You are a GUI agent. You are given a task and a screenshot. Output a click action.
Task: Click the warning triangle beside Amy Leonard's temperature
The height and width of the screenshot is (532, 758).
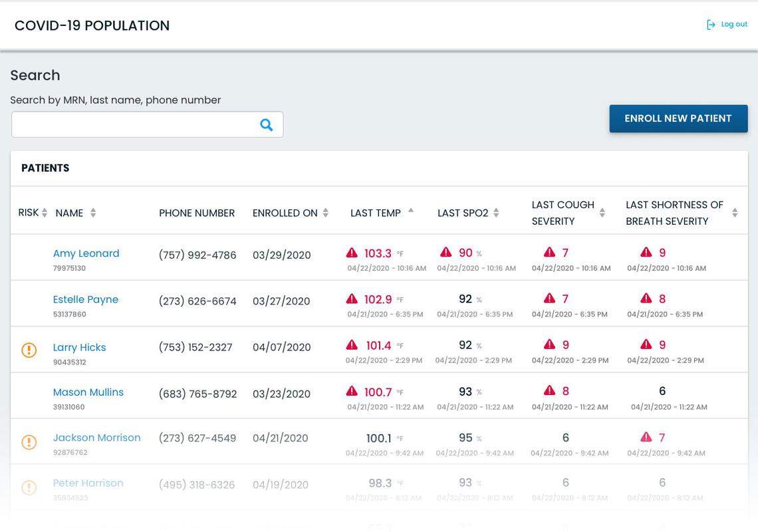tap(351, 251)
